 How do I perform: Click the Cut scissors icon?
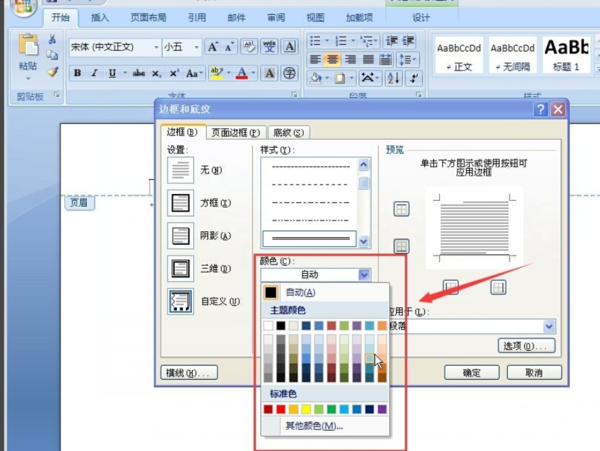coord(52,39)
